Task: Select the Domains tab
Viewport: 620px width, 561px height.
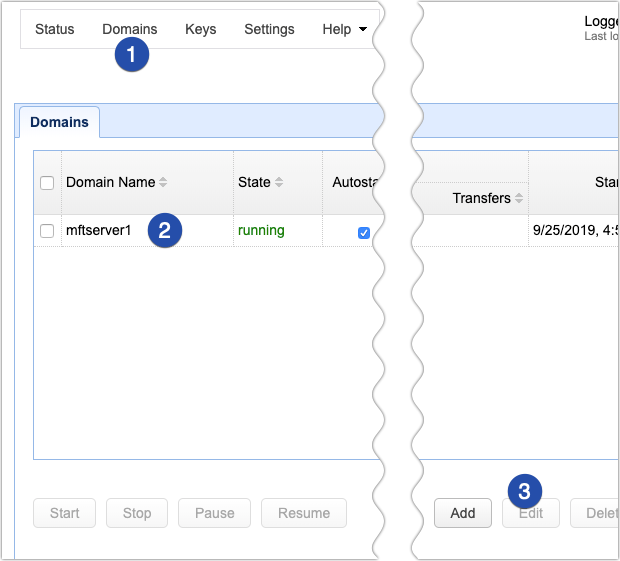Action: [59, 122]
